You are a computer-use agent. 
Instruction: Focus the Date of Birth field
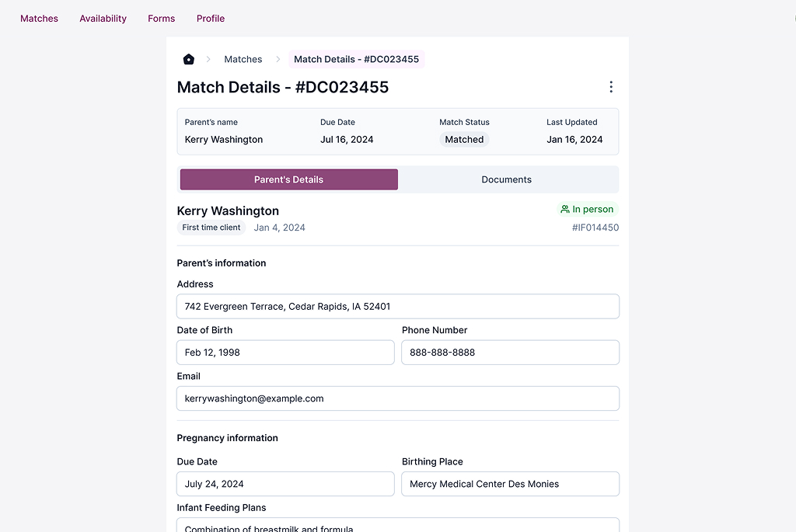pyautogui.click(x=285, y=353)
